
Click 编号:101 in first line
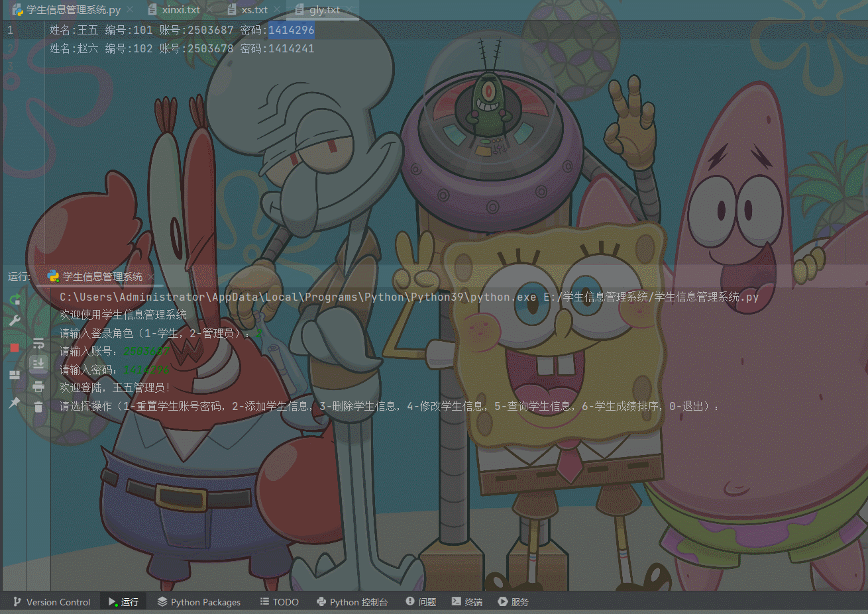click(129, 30)
